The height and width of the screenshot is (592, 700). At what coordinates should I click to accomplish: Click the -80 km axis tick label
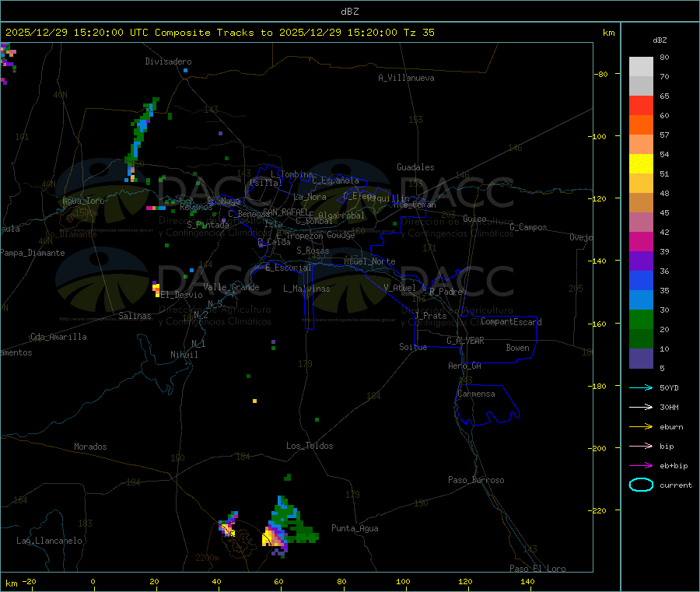point(601,74)
